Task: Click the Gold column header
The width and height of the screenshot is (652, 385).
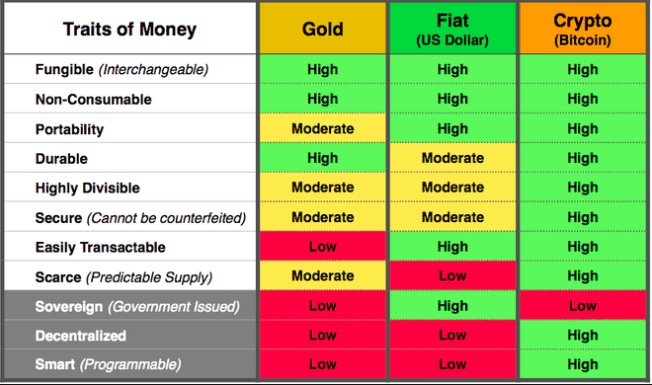Action: tap(323, 29)
